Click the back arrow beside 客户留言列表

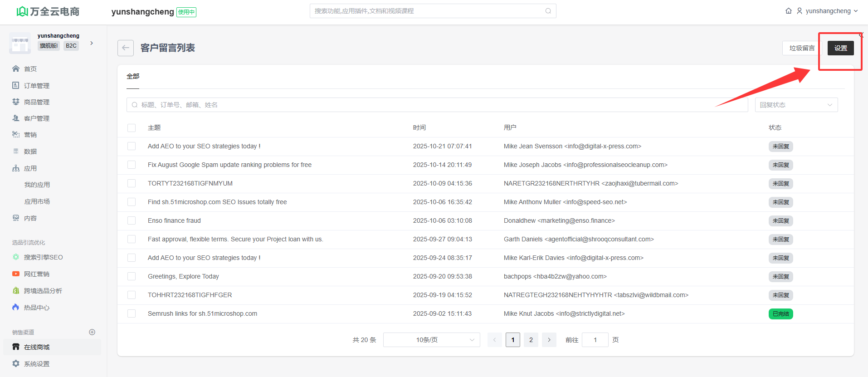click(126, 48)
